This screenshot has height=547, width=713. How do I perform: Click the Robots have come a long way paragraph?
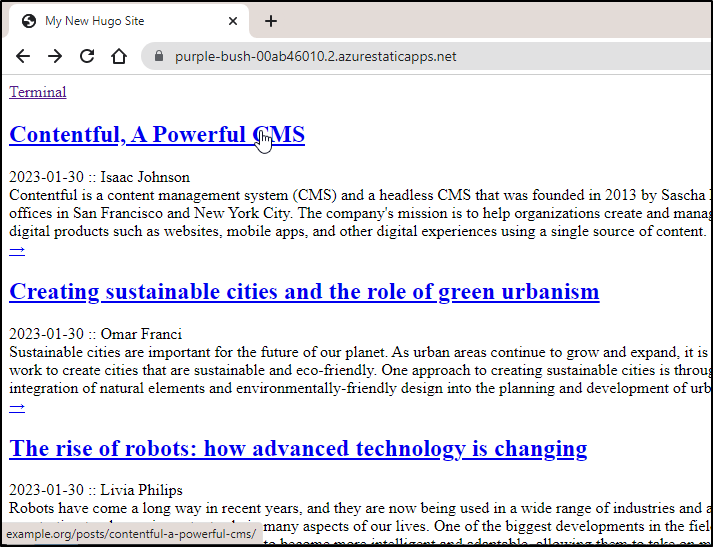pyautogui.click(x=360, y=523)
